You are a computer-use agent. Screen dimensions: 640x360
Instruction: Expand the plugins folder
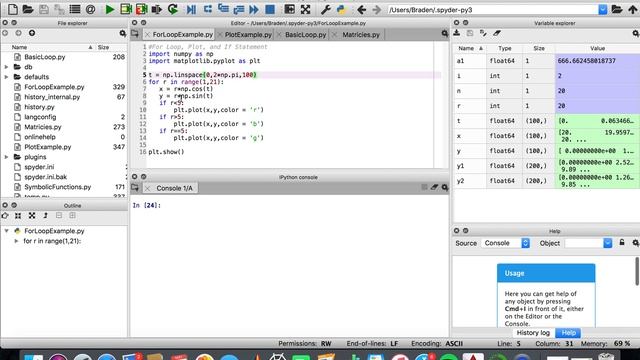click(x=7, y=157)
